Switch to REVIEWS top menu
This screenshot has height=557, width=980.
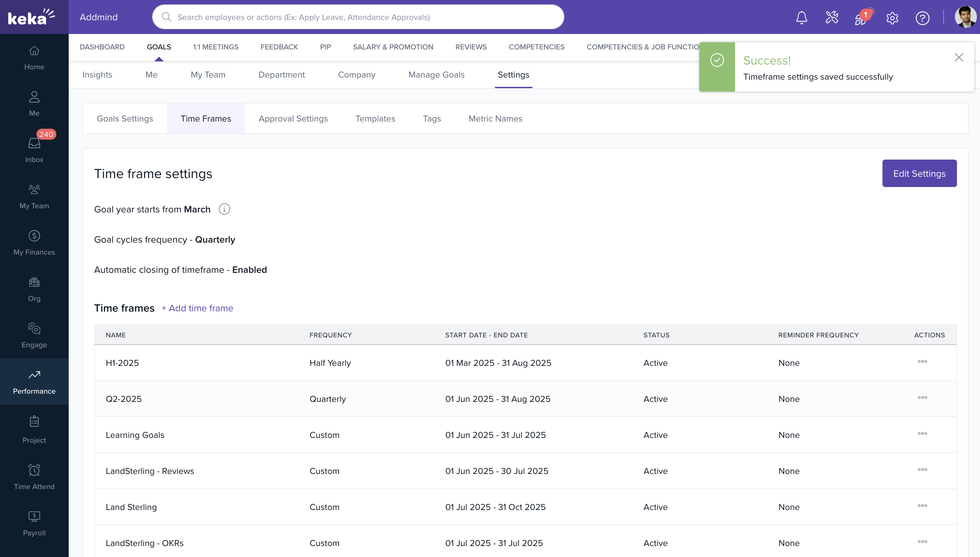471,47
